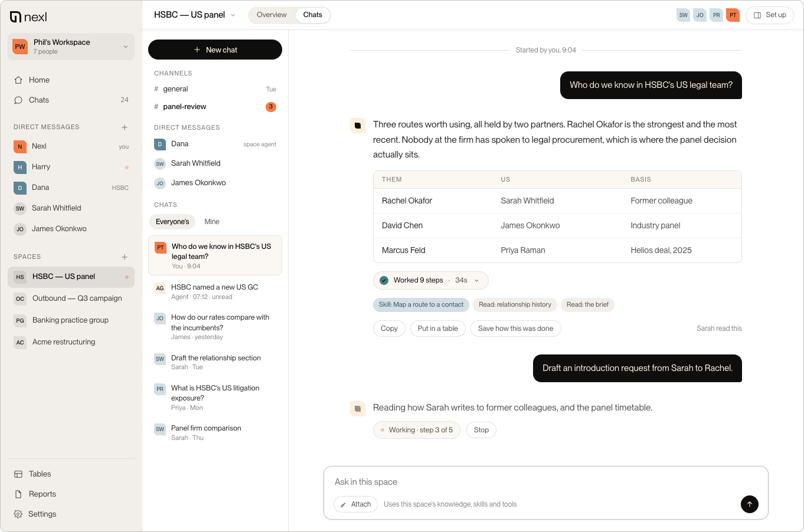Click the SW avatar in top bar
The height and width of the screenshot is (532, 804).
(x=683, y=15)
